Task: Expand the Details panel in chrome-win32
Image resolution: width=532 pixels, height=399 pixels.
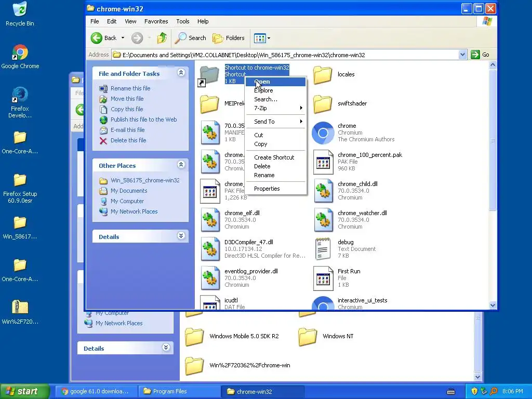Action: [x=181, y=236]
